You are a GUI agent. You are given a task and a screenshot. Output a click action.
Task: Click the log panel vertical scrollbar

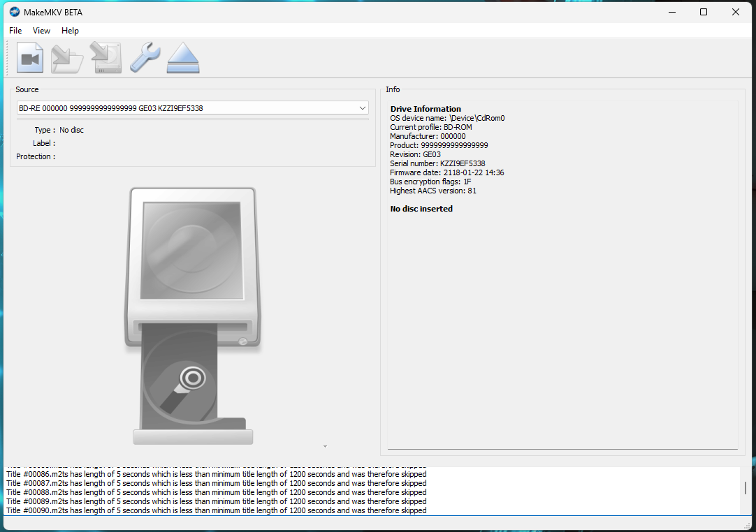click(x=746, y=488)
